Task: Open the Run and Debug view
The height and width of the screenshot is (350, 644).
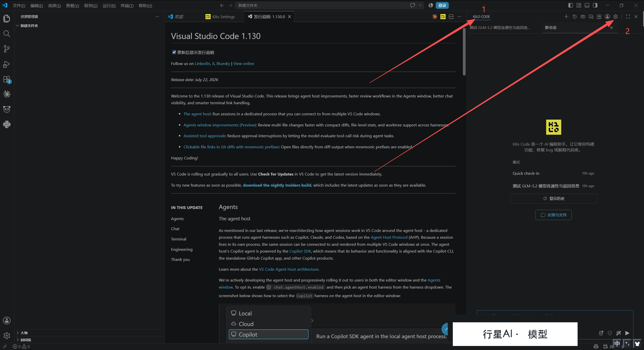Action: [x=7, y=64]
